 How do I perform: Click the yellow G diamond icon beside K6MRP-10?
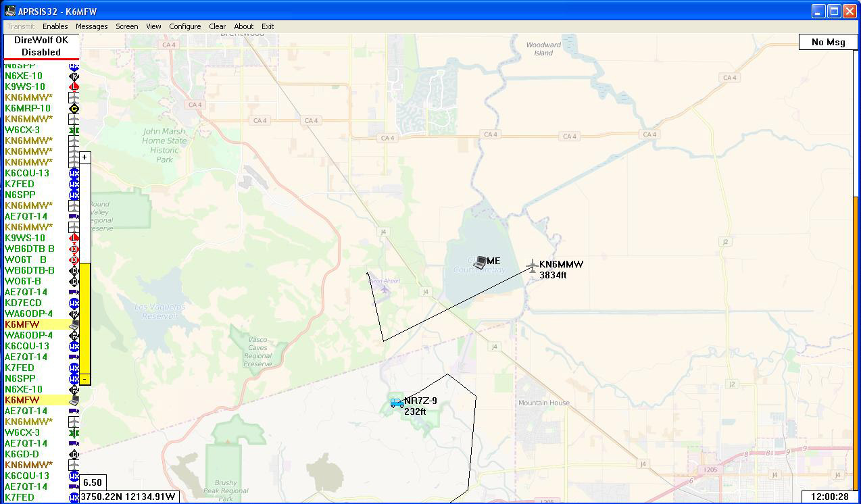[x=74, y=108]
